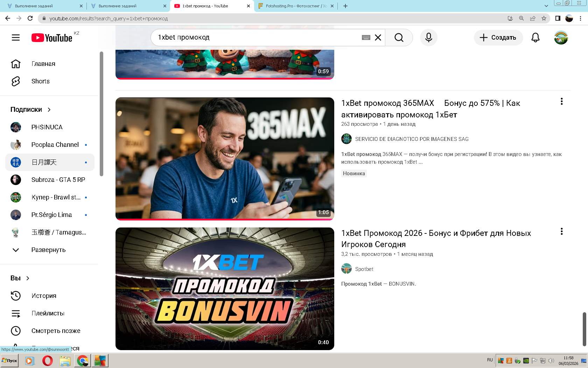Image resolution: width=588 pixels, height=368 pixels.
Task: Expand the Подписки section chevron
Action: 49,110
